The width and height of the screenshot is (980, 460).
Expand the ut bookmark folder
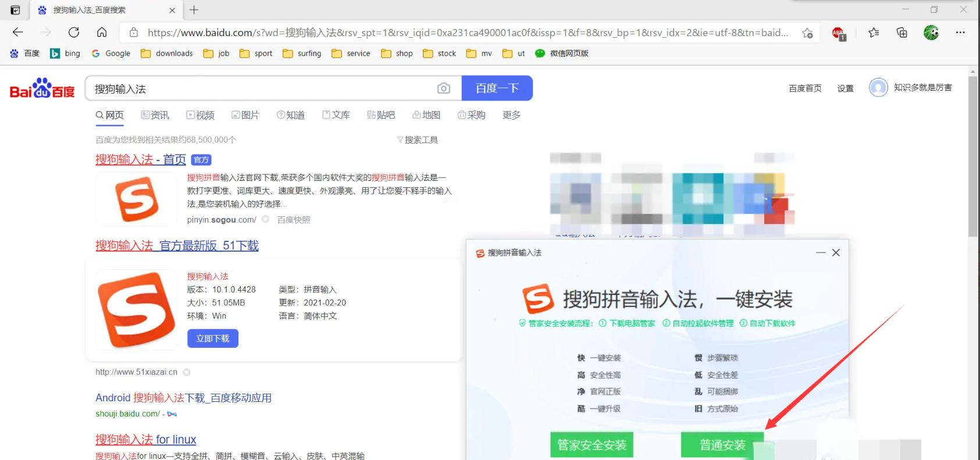(514, 54)
